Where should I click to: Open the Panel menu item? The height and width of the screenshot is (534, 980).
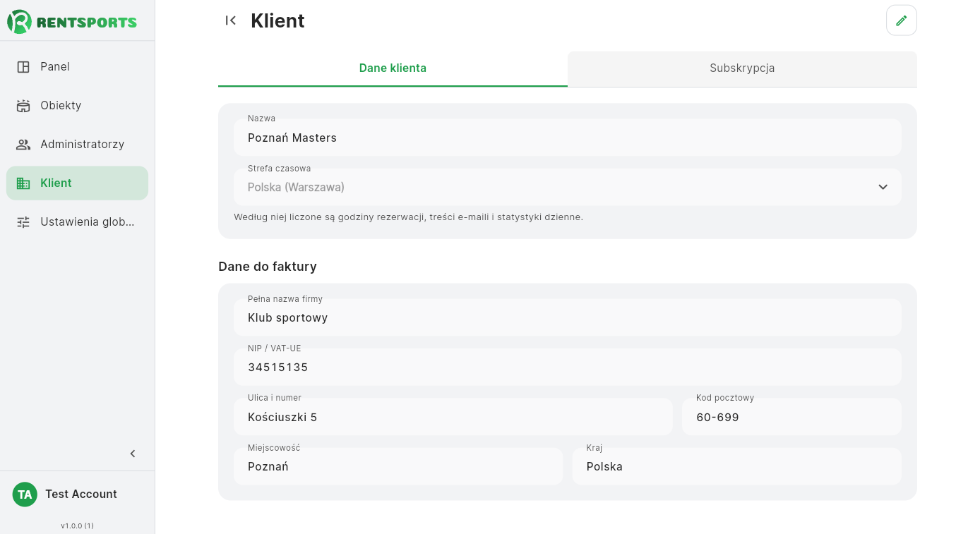coord(77,67)
